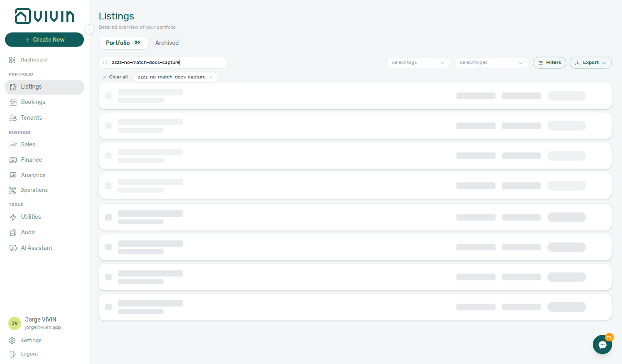This screenshot has height=364, width=622.
Task: Open Analytics page
Action: [33, 175]
